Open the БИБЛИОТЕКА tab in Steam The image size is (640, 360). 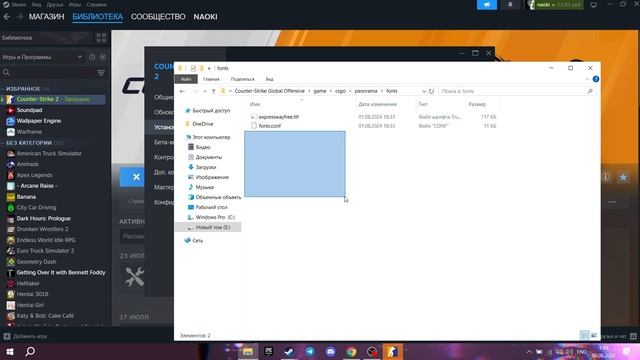[98, 17]
